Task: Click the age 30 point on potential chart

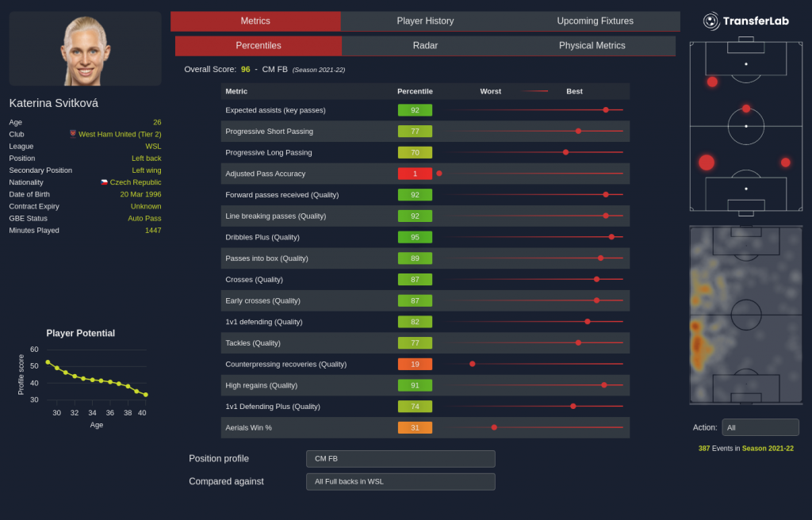Action: point(56,368)
